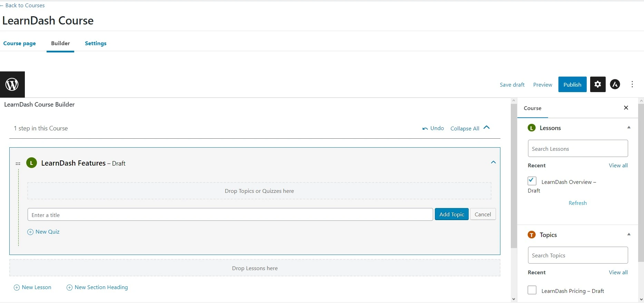The image size is (644, 306).
Task: Click the LearnDash Features lesson L icon
Action: (x=31, y=163)
